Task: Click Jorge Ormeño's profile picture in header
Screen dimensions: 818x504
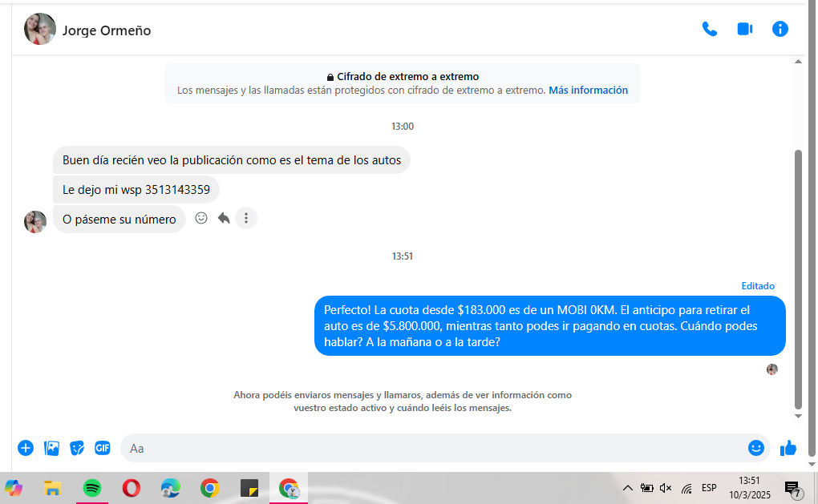Action: (x=40, y=30)
